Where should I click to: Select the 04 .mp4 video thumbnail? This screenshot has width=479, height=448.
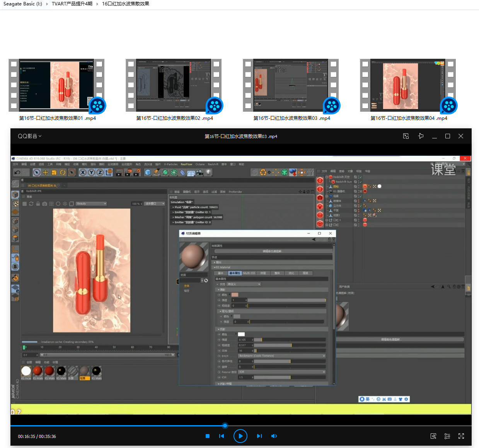tap(408, 85)
